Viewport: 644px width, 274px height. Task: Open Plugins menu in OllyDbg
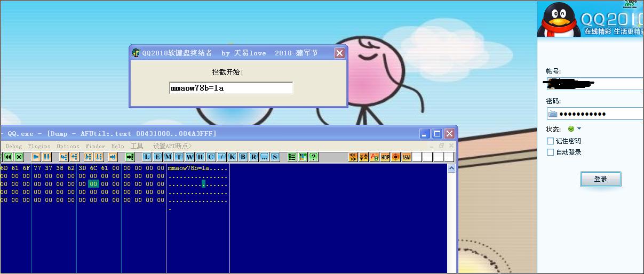click(x=39, y=146)
